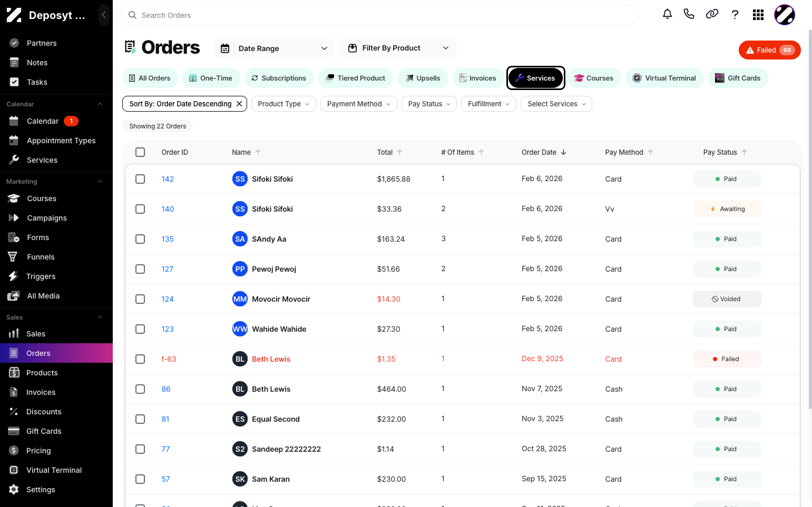Open Calendar in the sidebar
The image size is (812, 507).
pos(56,121)
